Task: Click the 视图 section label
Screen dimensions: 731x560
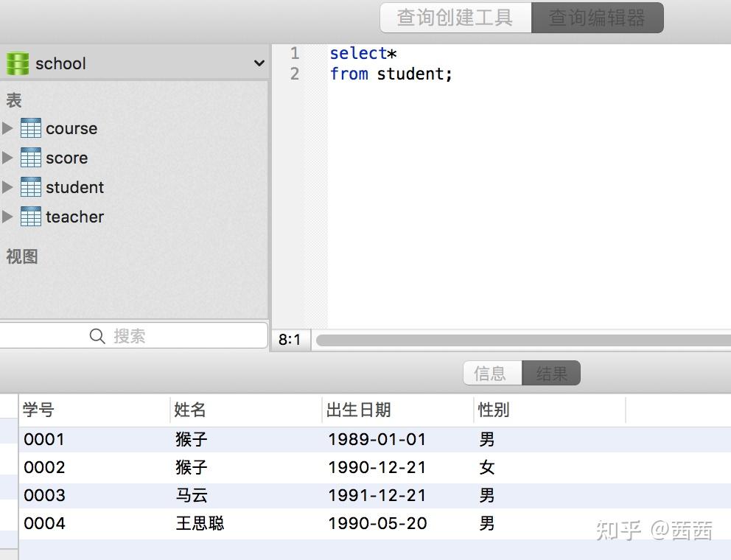Action: [21, 256]
